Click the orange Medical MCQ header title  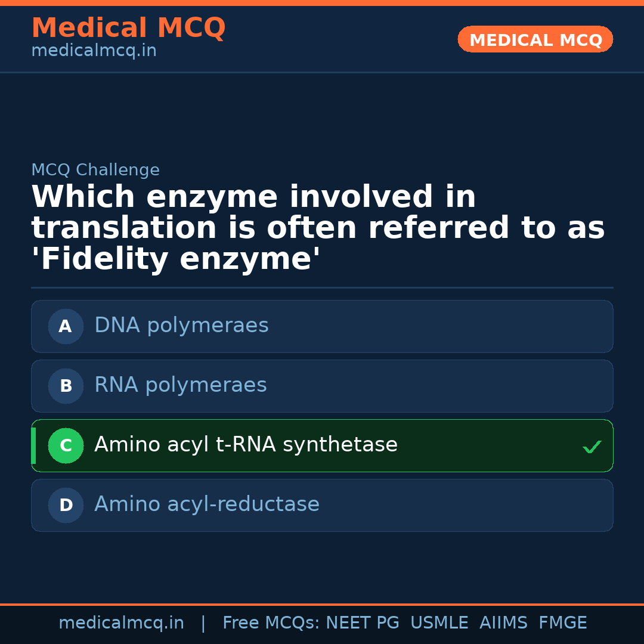tap(128, 28)
